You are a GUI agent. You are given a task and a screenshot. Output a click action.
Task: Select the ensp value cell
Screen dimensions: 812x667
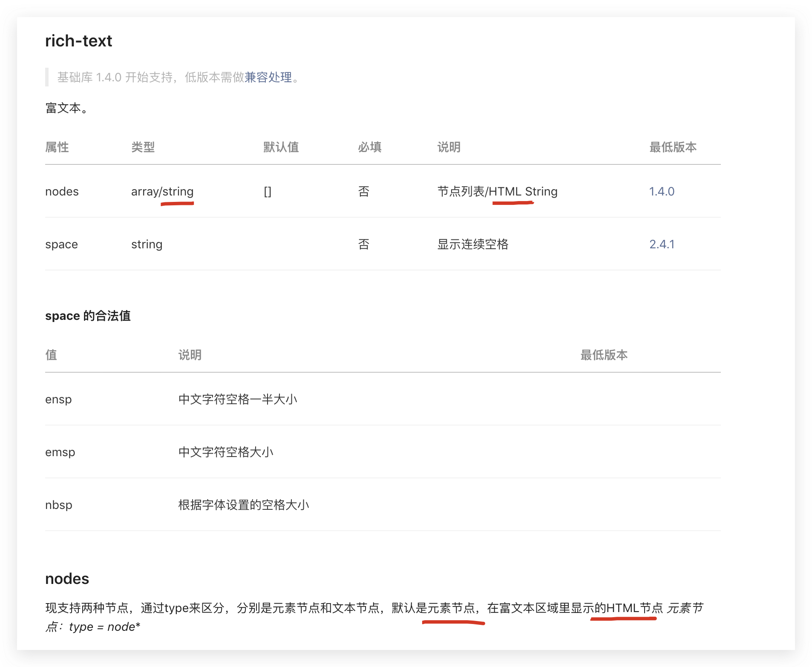[58, 400]
